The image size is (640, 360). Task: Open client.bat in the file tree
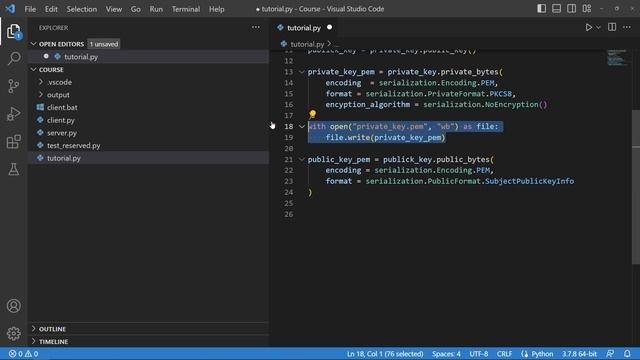tap(62, 107)
